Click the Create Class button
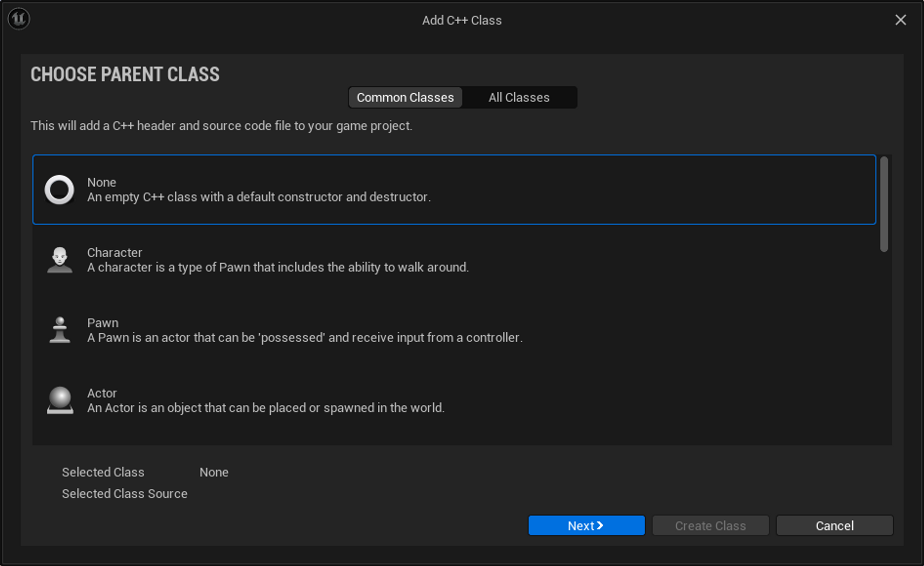924x566 pixels. coord(710,525)
